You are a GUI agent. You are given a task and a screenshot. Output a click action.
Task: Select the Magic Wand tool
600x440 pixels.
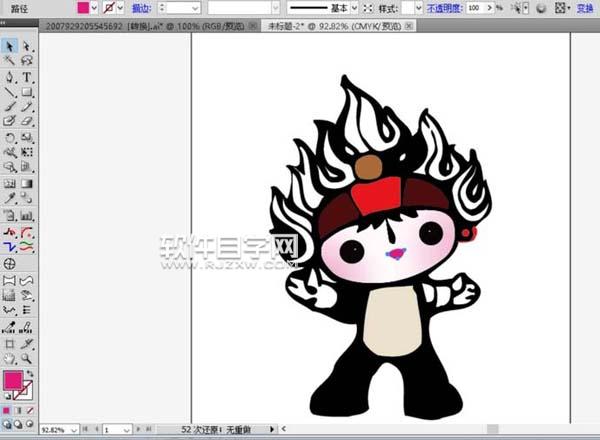(9, 61)
